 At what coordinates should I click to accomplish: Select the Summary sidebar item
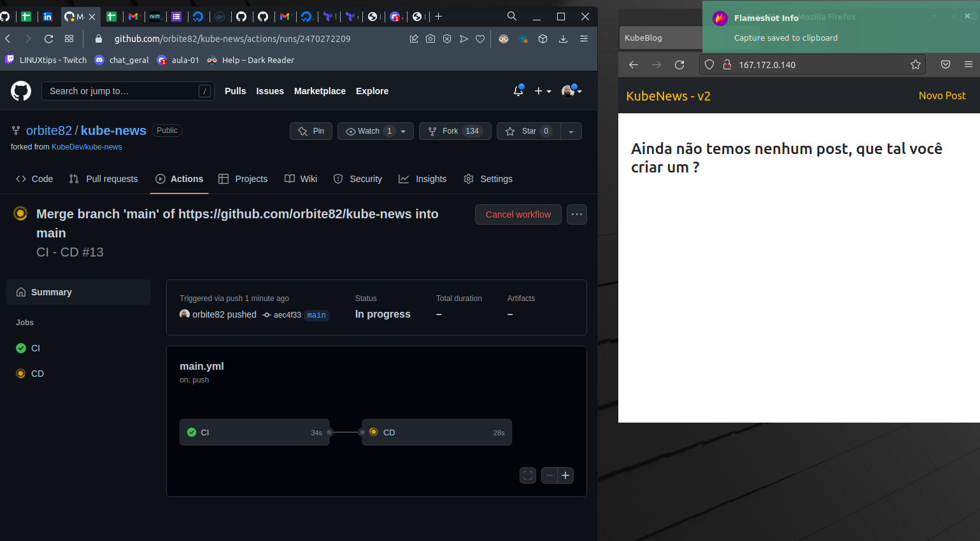pos(78,292)
